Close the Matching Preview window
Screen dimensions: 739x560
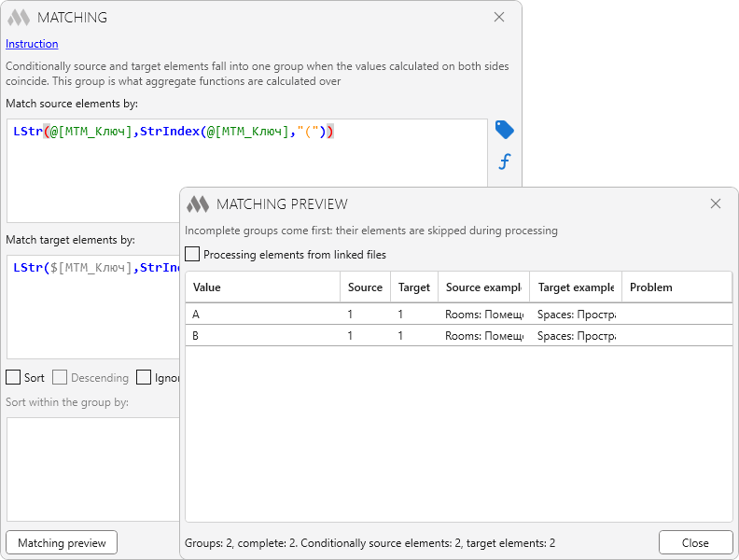tap(716, 203)
